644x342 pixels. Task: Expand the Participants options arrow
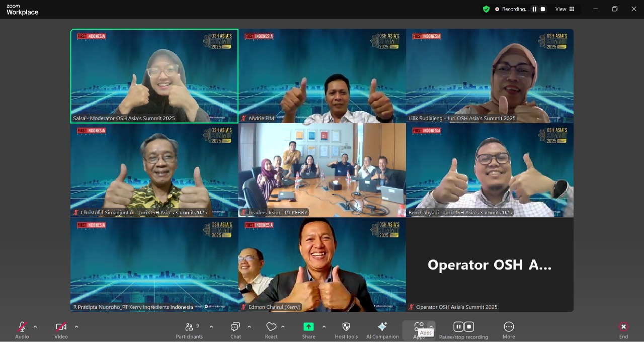coord(211,327)
